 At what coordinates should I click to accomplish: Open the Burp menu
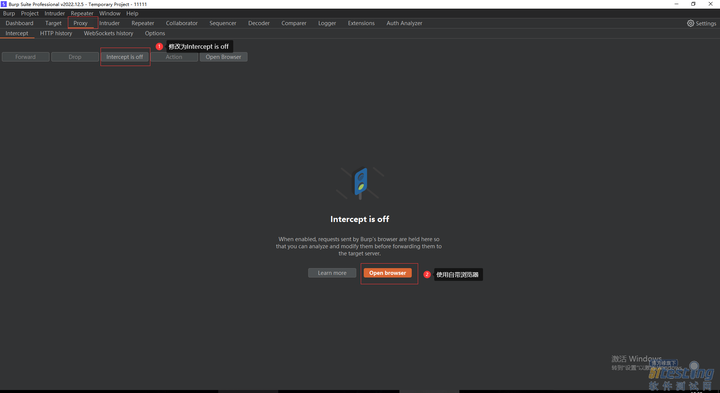[x=9, y=13]
